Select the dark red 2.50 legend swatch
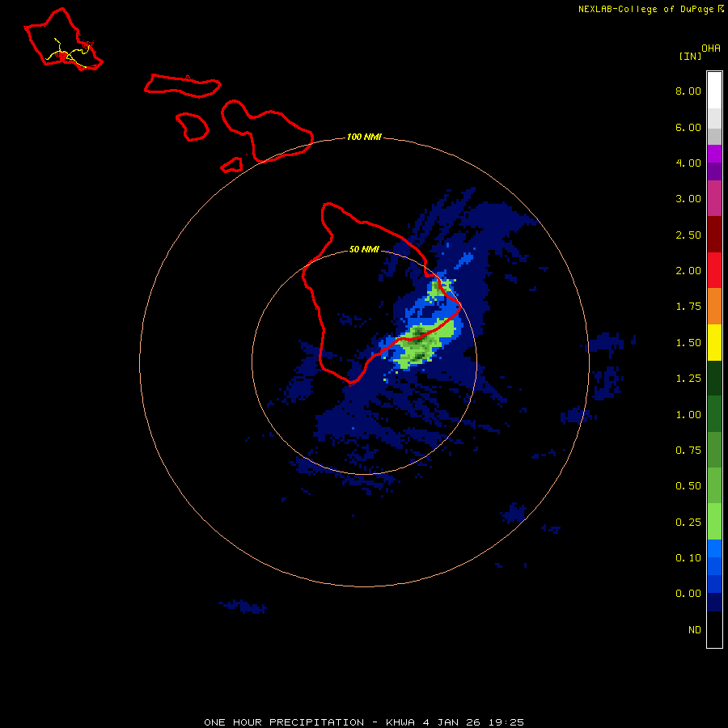The width and height of the screenshot is (728, 728). [714, 235]
